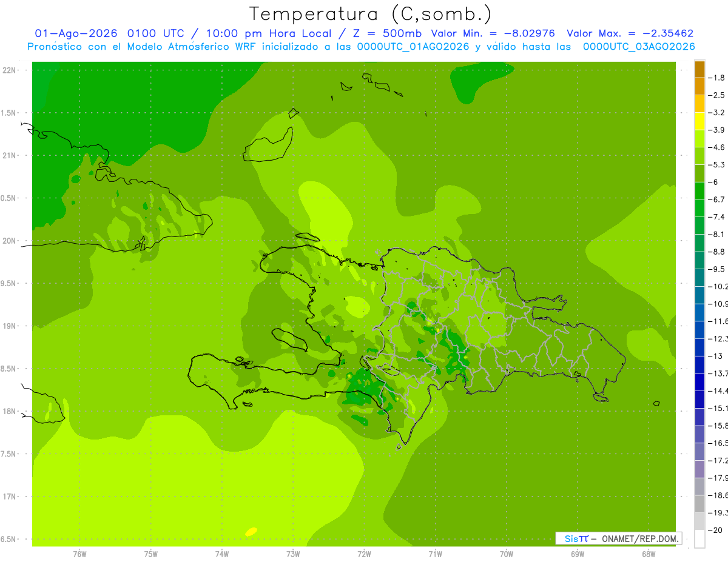Click the blue swatch between -12.3 and -13
728x562 pixels.
pos(699,347)
